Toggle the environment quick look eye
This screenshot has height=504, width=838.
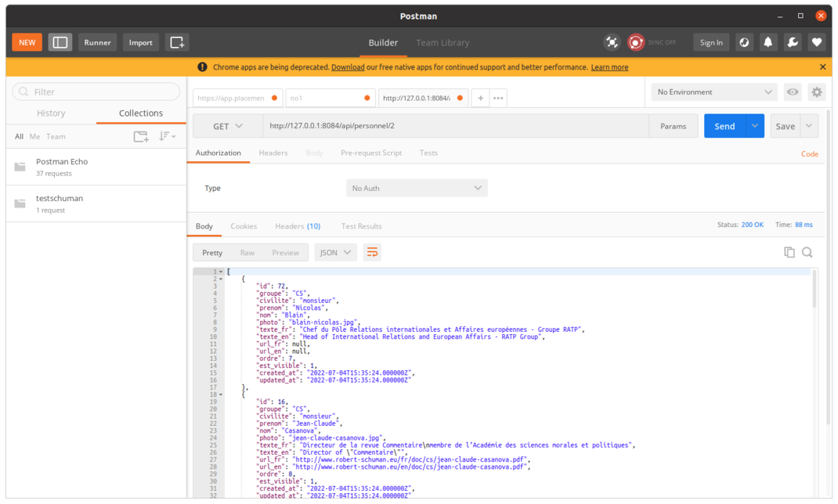coord(793,92)
